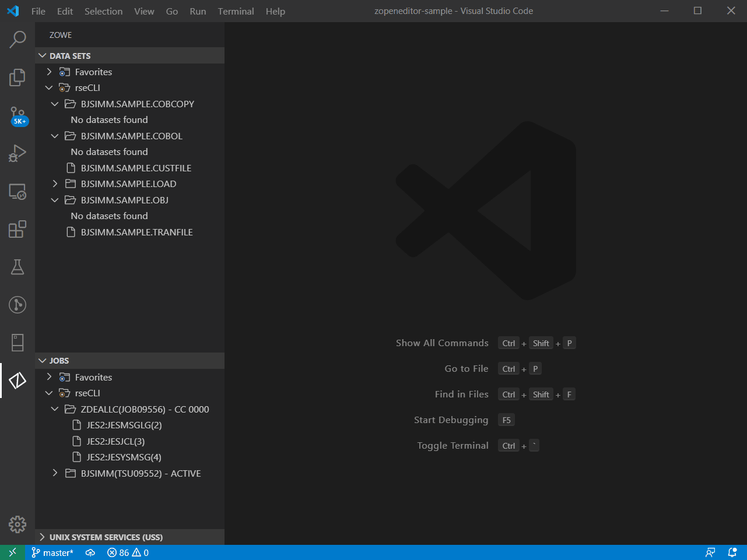Open Source Control with 5K+ badge

click(x=17, y=115)
